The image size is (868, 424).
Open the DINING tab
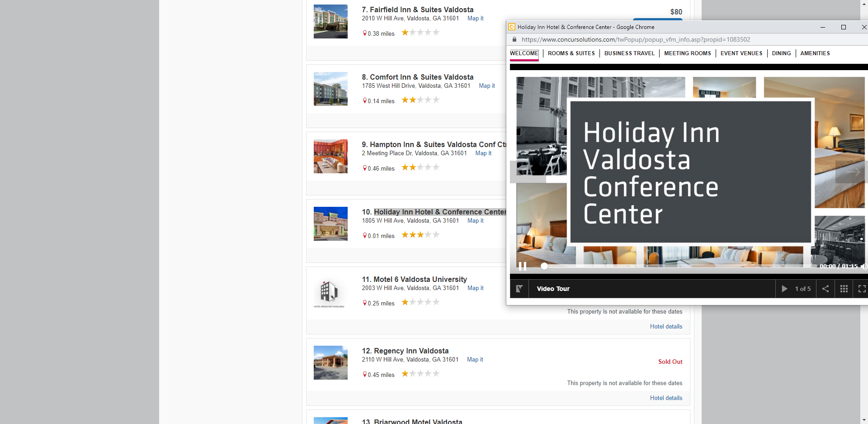781,53
